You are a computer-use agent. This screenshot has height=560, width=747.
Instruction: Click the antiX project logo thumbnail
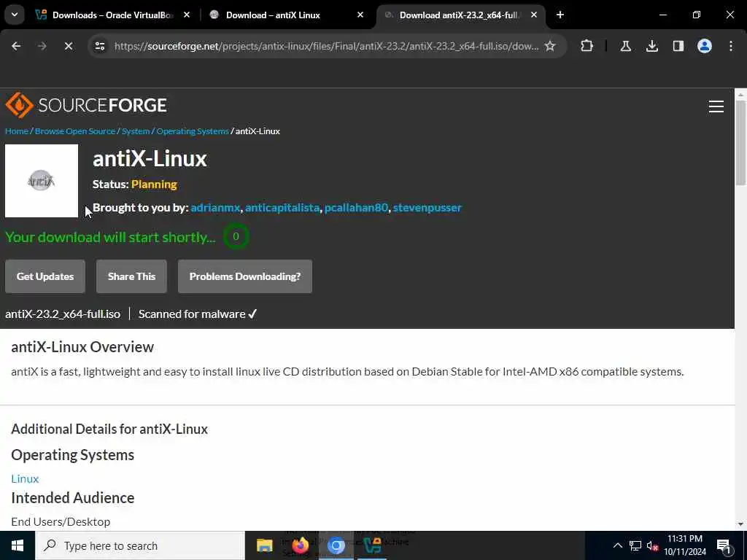pyautogui.click(x=42, y=181)
